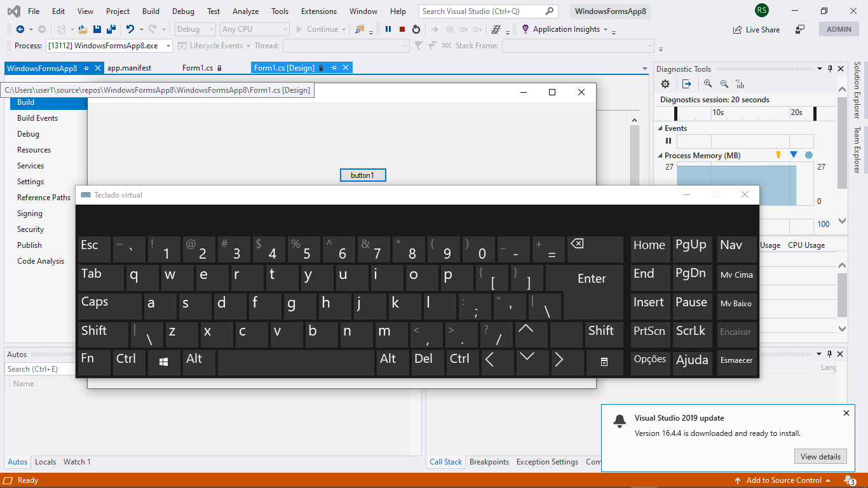868x488 pixels.
Task: Open the Extensions menu
Action: click(x=319, y=11)
